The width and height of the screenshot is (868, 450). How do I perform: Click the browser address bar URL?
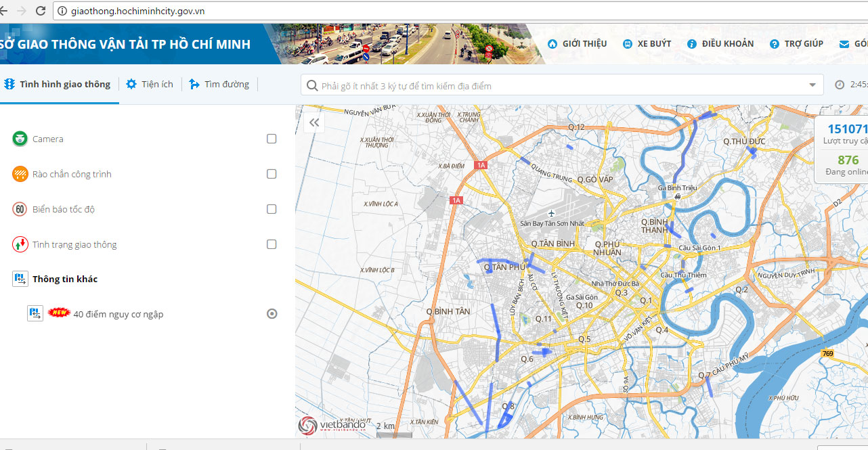[x=137, y=11]
